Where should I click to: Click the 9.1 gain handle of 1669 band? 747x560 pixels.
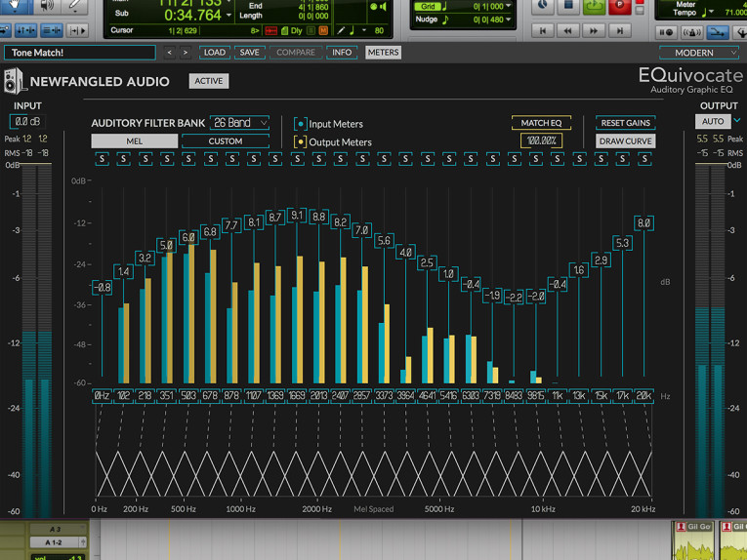coord(297,216)
